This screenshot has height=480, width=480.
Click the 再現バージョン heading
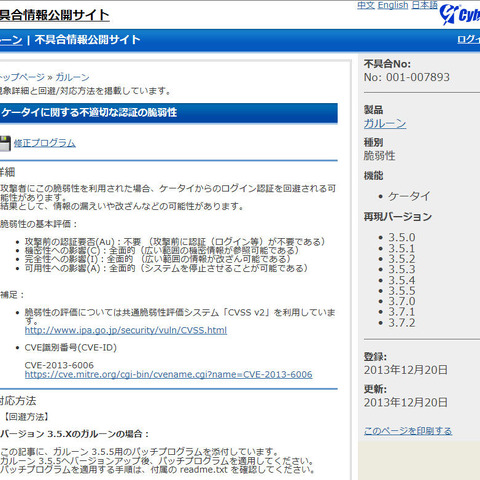click(x=398, y=217)
